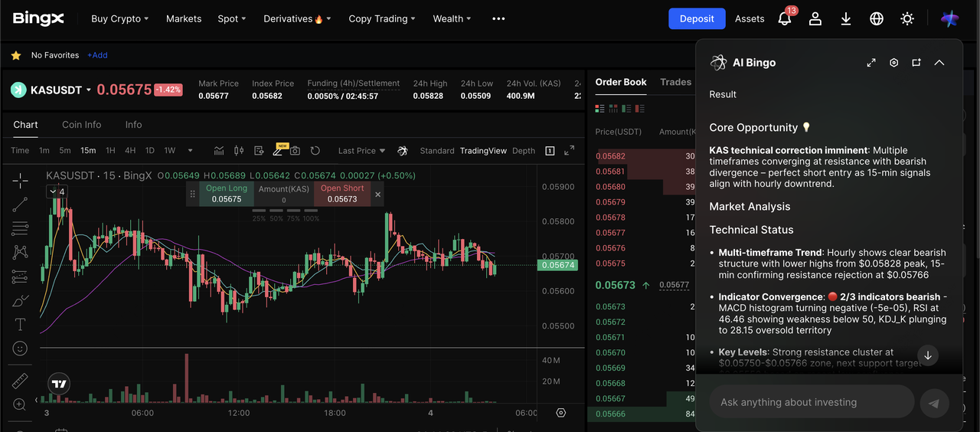Toggle KASUSDT favorite star
This screenshot has width=980, height=432.
[15, 55]
